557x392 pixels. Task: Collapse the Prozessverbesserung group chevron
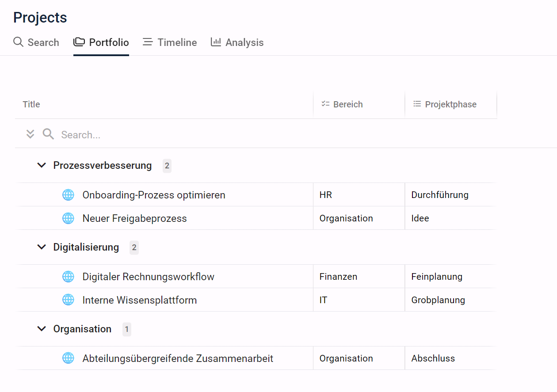[x=42, y=165]
